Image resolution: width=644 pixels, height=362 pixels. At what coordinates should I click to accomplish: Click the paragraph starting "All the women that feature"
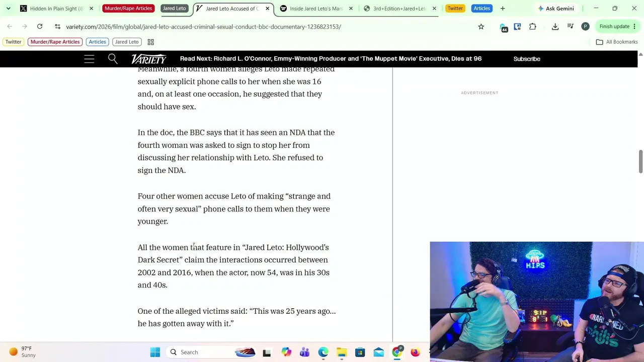click(233, 266)
